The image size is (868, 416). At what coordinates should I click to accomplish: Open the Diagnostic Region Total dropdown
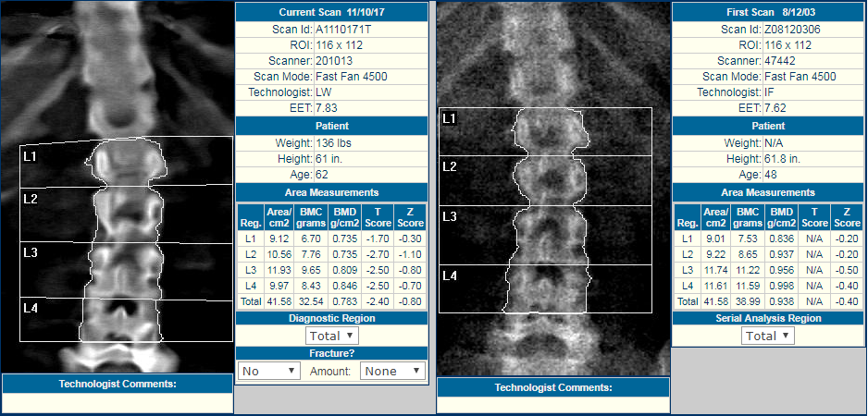coord(332,336)
